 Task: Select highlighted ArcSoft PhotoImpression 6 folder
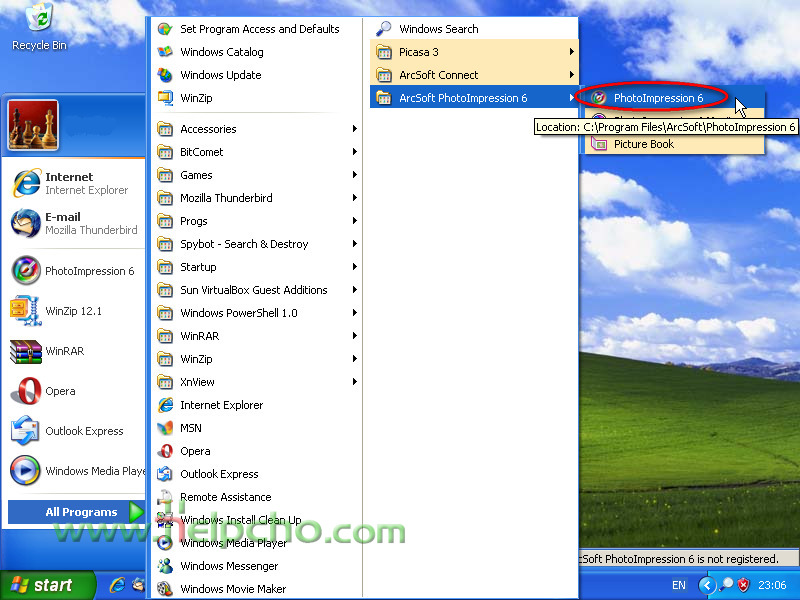pos(474,98)
